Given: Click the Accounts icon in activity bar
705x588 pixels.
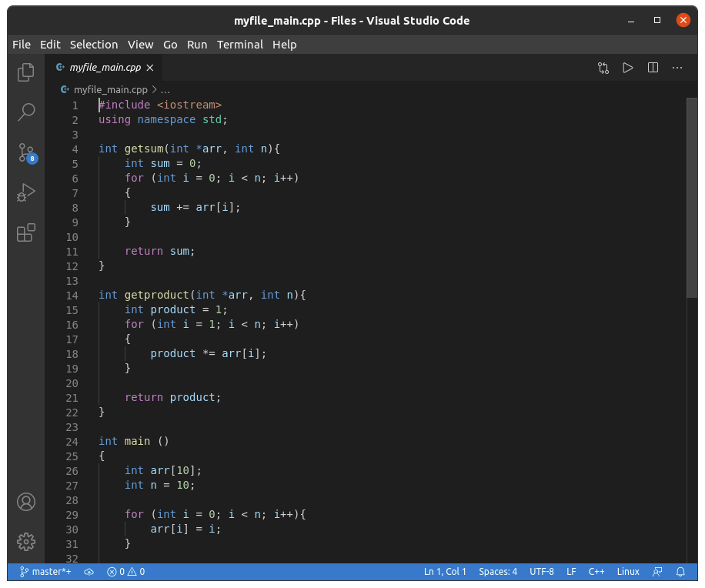Looking at the screenshot, I should [x=26, y=502].
